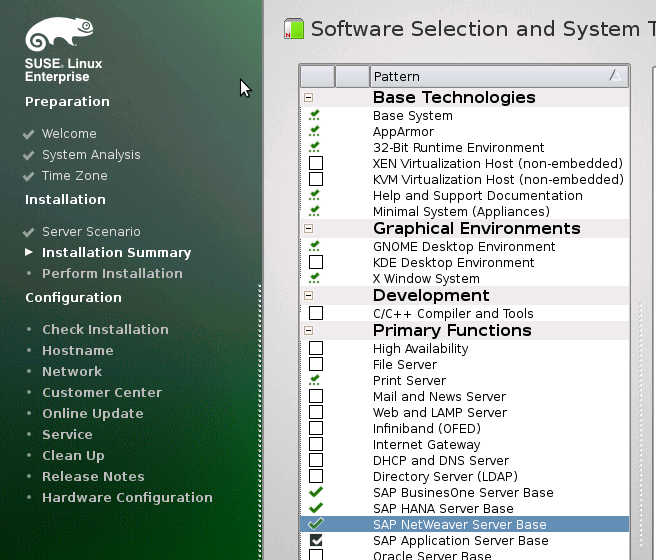Select SAP NetWeaver Server Base label
This screenshot has width=656, height=560.
[459, 524]
